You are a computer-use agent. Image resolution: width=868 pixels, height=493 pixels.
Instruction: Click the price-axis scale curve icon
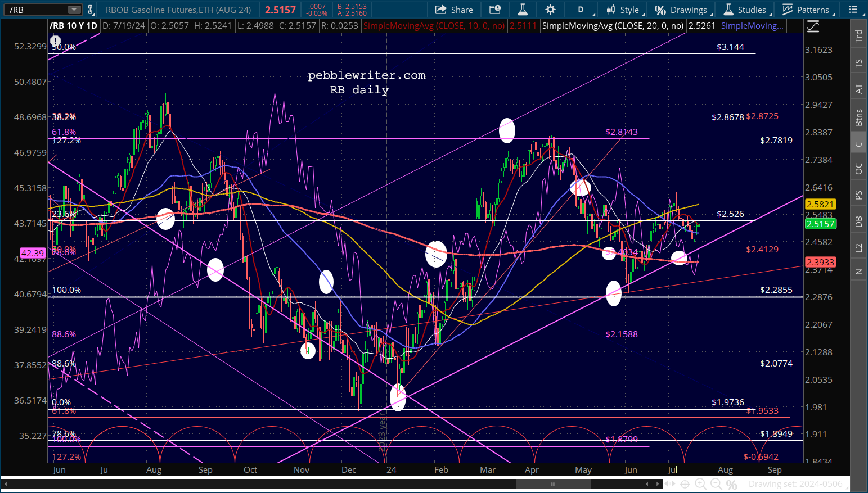813,26
